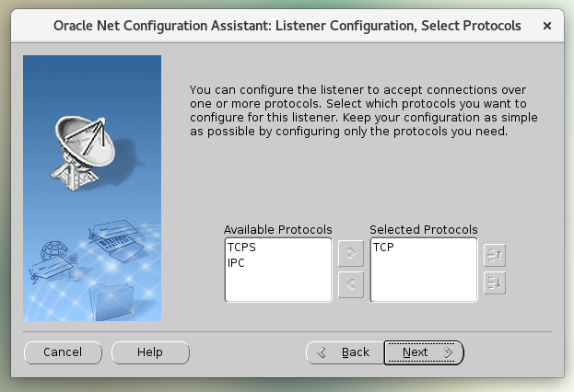Select TCPS in Available Protocols

[242, 248]
